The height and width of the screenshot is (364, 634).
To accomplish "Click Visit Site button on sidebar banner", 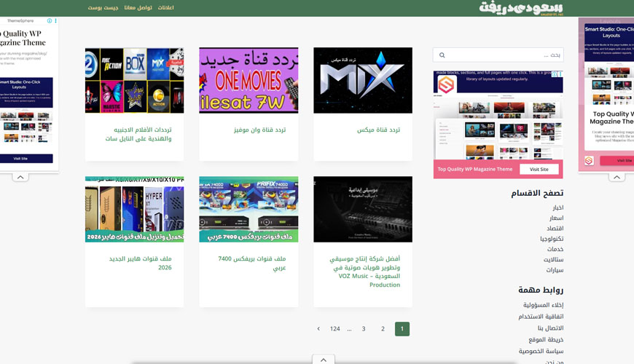I will [539, 170].
